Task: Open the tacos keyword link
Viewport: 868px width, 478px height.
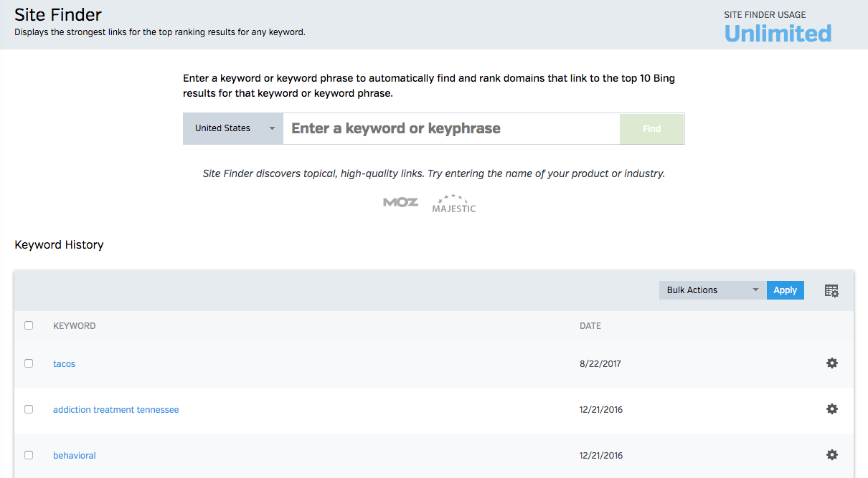Action: pyautogui.click(x=64, y=364)
